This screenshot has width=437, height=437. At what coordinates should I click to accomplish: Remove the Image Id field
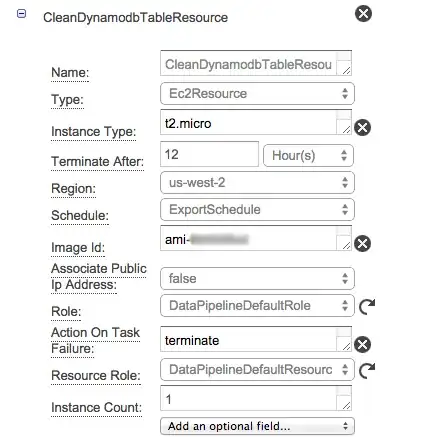[x=362, y=243]
